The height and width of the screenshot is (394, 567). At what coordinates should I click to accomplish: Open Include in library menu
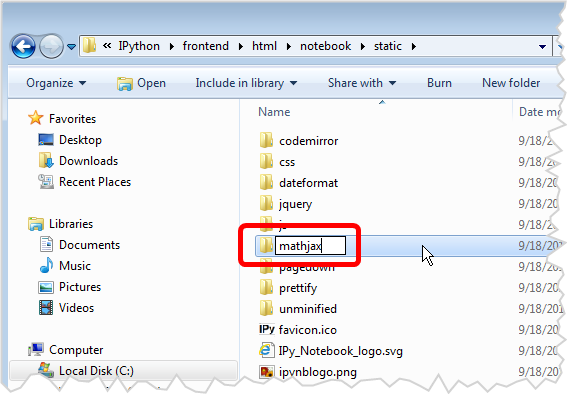coord(246,83)
